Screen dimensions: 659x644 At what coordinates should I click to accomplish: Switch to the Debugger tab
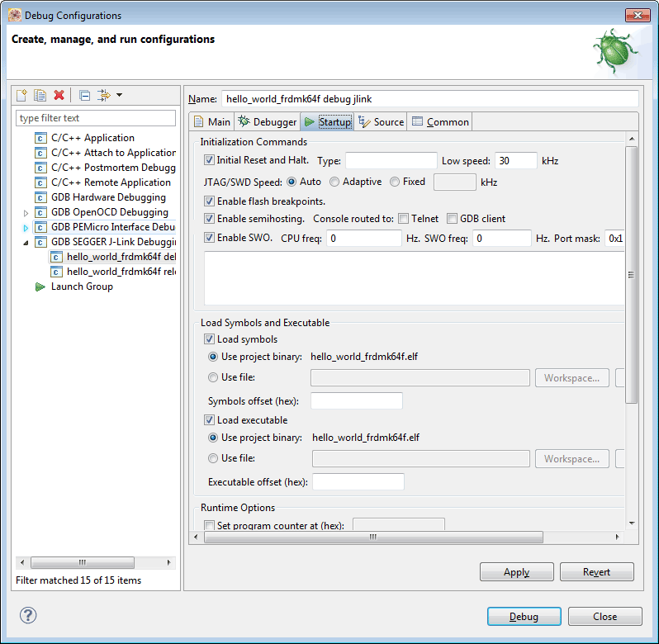tap(268, 122)
